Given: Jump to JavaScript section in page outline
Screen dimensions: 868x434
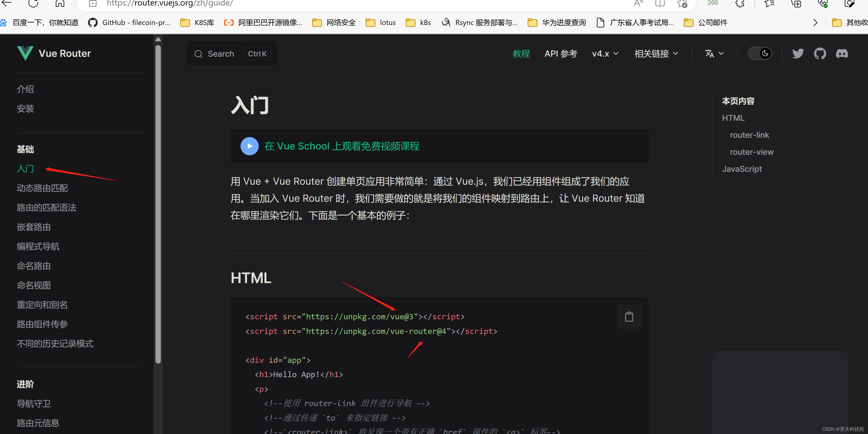Looking at the screenshot, I should pyautogui.click(x=742, y=169).
